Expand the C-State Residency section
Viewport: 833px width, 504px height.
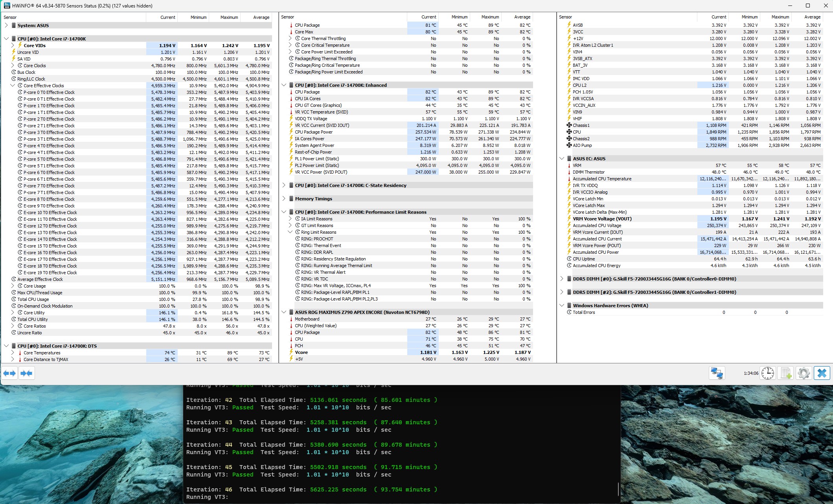(x=284, y=185)
